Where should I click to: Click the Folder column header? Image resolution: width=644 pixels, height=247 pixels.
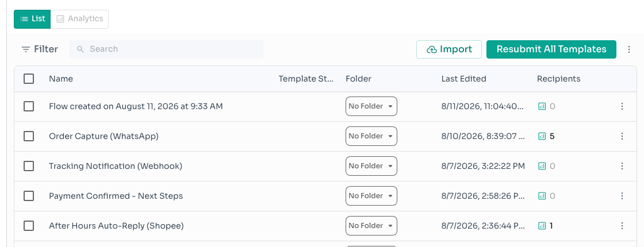click(x=358, y=79)
